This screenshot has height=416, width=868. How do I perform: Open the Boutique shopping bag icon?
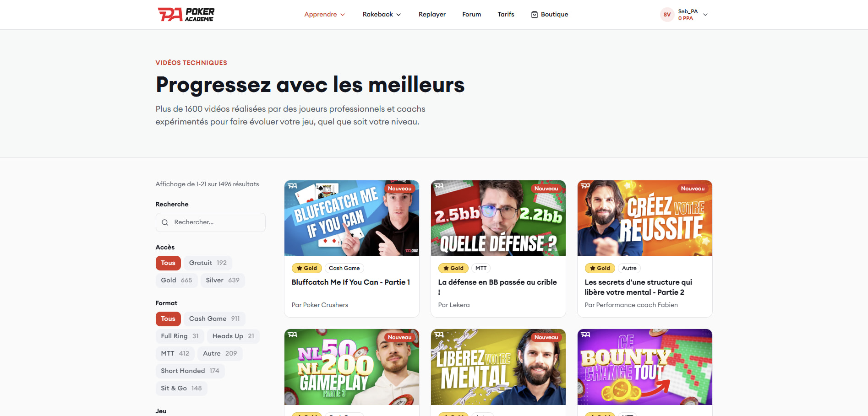point(534,15)
